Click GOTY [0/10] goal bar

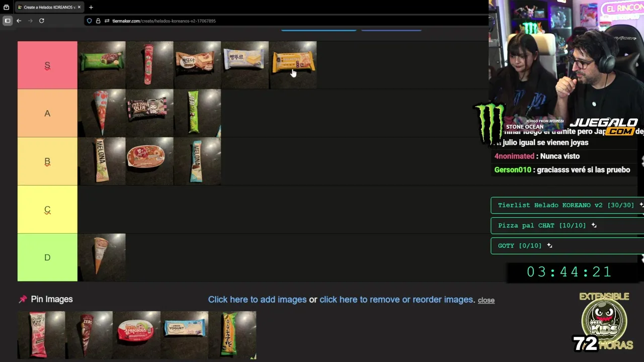point(567,245)
